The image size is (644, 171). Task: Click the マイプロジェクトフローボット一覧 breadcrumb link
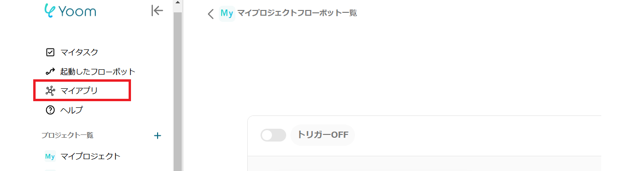297,13
